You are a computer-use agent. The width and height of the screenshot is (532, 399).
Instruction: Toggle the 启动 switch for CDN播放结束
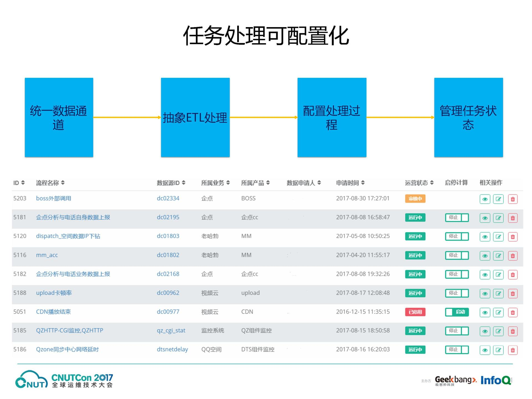point(457,312)
